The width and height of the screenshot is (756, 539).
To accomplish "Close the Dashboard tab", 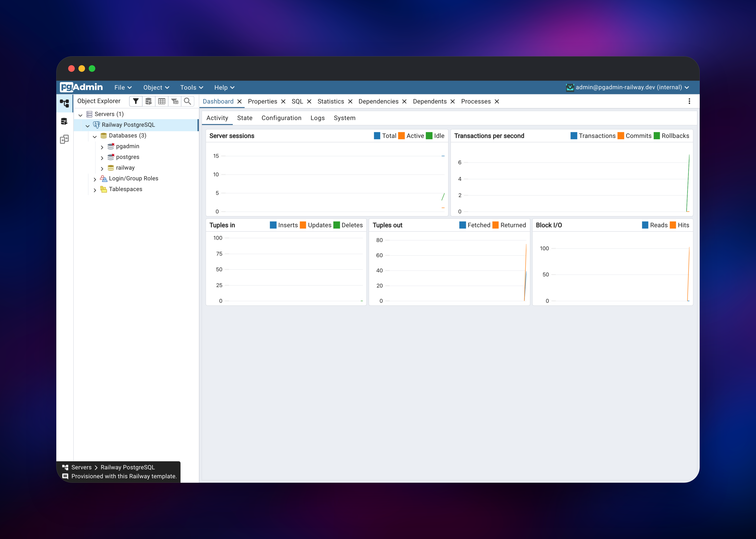I will (x=239, y=102).
